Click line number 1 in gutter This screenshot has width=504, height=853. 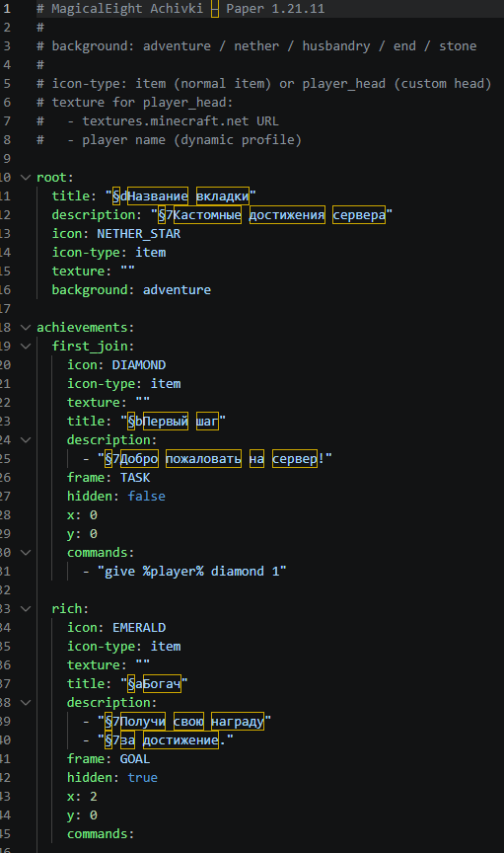[x=7, y=9]
